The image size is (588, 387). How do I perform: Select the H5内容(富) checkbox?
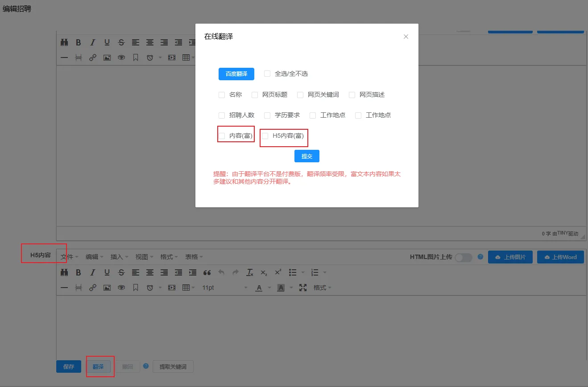[265, 136]
